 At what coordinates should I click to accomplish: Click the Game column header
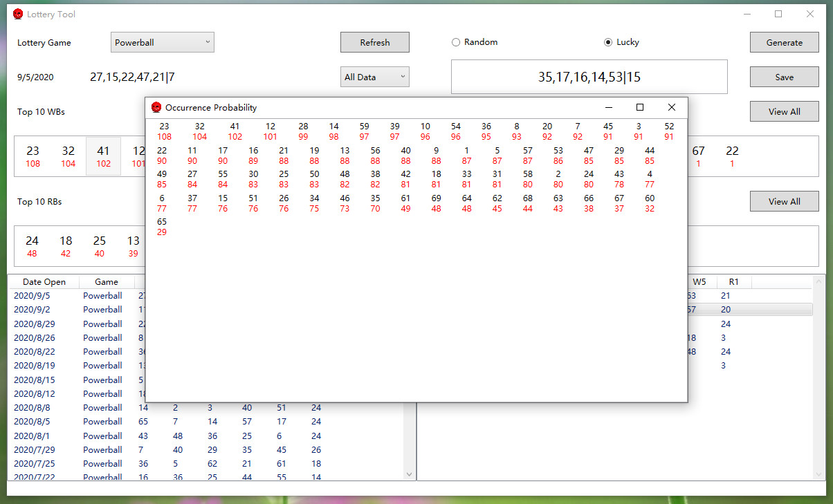pos(107,281)
